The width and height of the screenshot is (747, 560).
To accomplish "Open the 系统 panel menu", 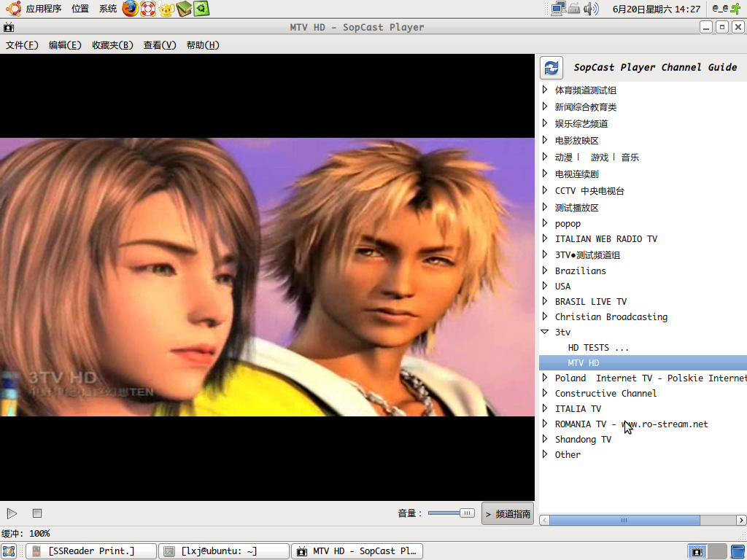I will click(108, 9).
